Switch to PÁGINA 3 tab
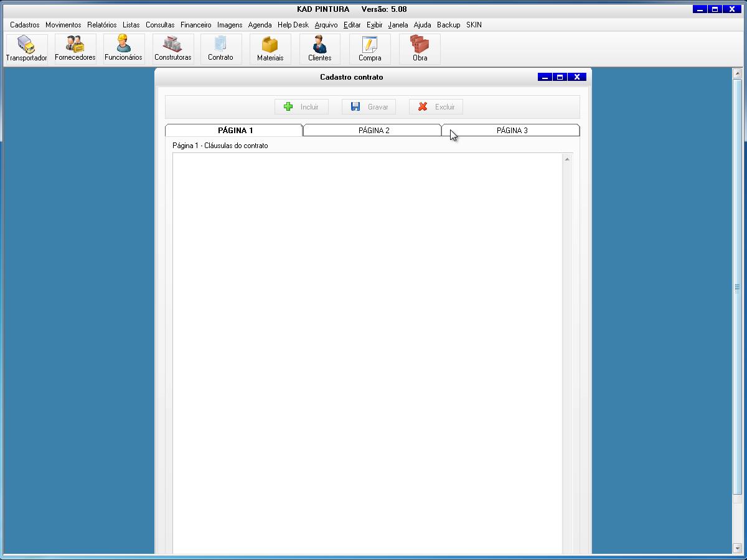747x560 pixels. click(x=512, y=131)
